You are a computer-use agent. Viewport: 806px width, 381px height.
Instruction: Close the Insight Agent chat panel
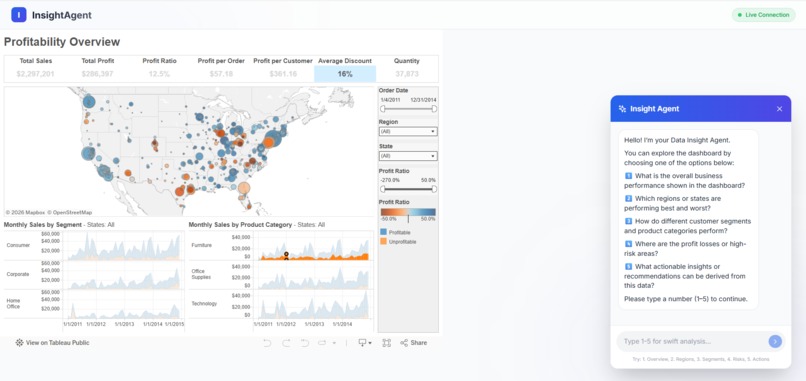[x=779, y=109]
